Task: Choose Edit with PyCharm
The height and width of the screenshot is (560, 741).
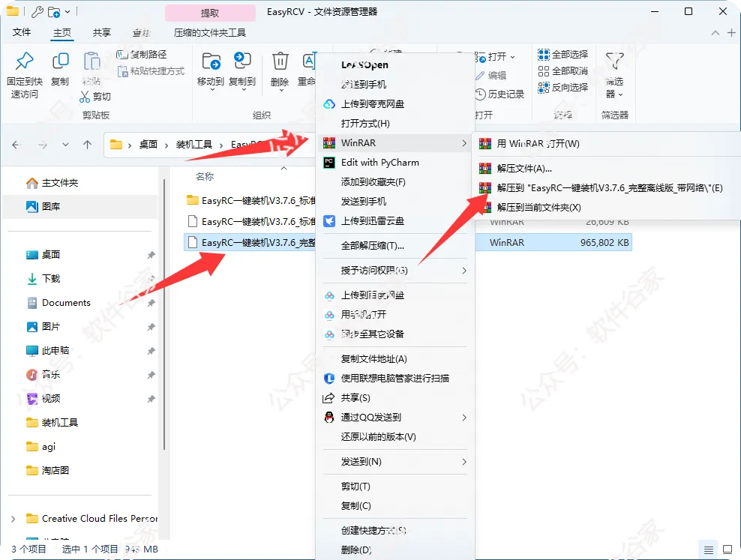Action: (395, 163)
